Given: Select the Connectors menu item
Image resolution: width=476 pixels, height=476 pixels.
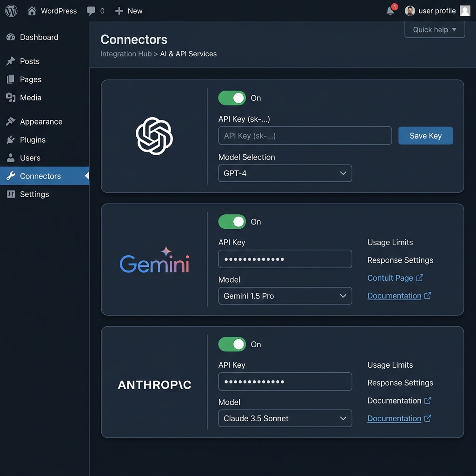Looking at the screenshot, I should coord(45,176).
